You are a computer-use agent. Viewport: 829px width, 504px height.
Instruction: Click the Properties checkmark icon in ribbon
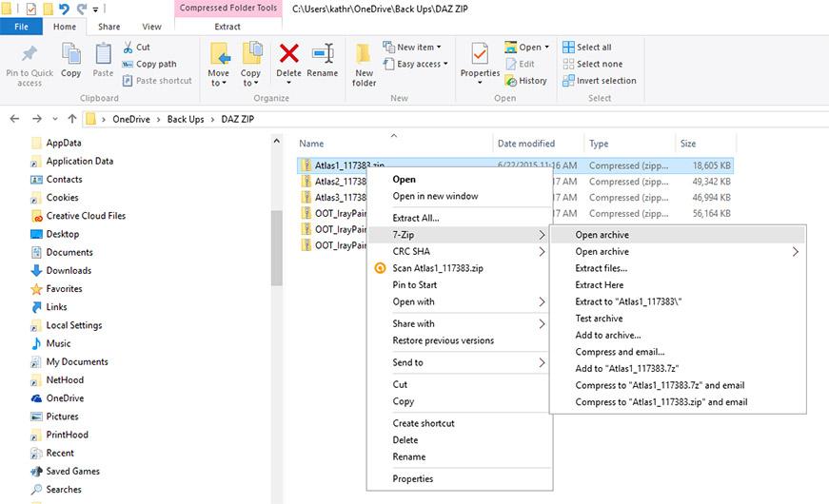coord(480,53)
